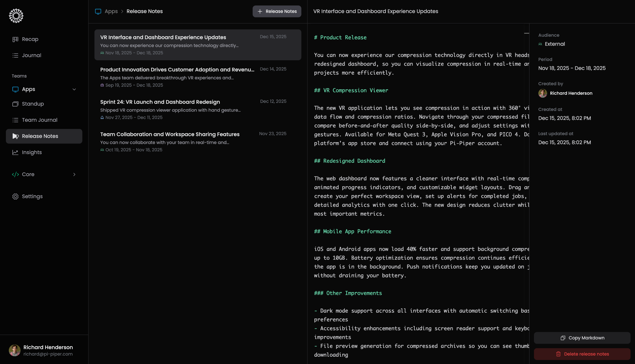635x364 pixels.
Task: Expand the Core team chevron
Action: [74, 175]
